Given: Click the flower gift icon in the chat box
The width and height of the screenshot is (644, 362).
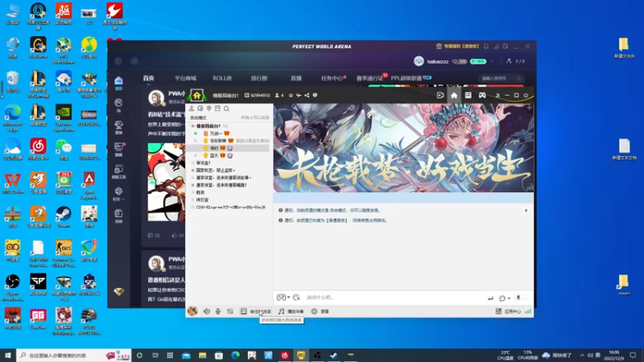Looking at the screenshot, I should pyautogui.click(x=518, y=298).
